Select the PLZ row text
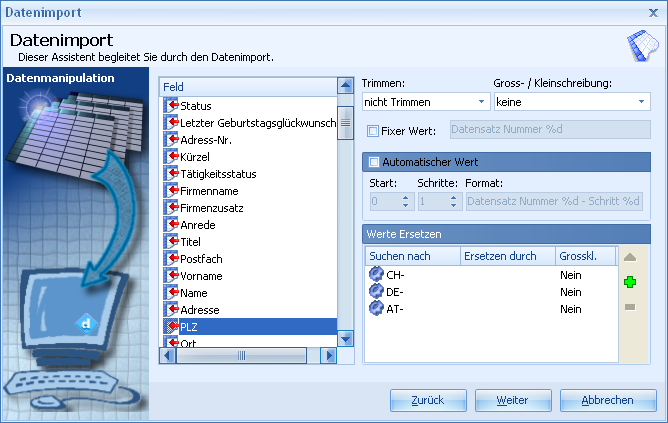Image resolution: width=668 pixels, height=423 pixels. (x=189, y=327)
